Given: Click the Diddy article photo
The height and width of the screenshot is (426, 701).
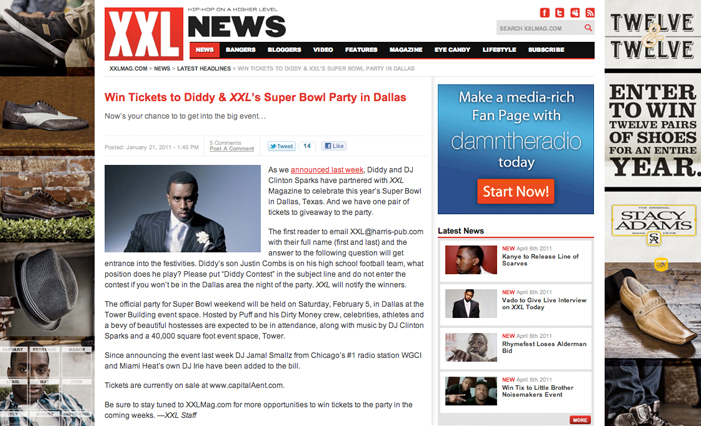Looking at the screenshot, I should (182, 208).
